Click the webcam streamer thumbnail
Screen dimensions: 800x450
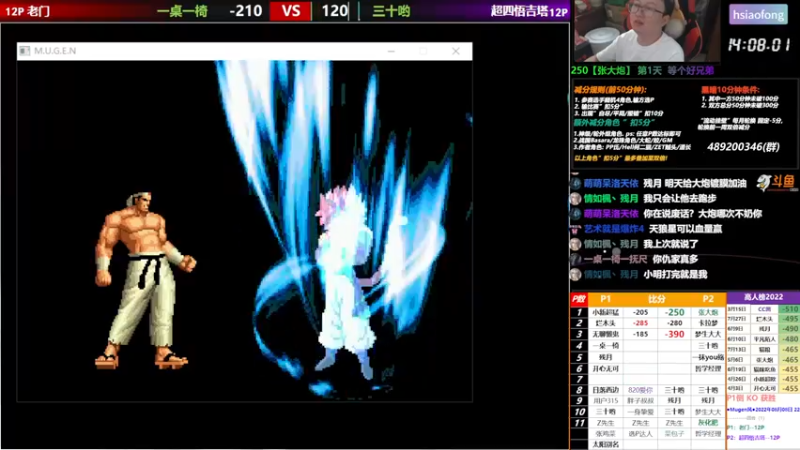click(x=646, y=31)
